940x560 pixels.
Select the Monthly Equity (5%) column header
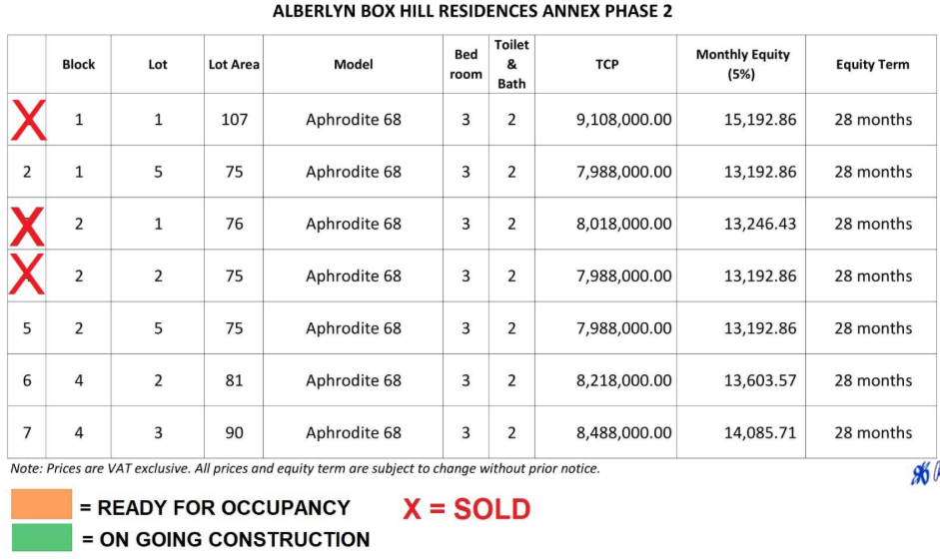coord(742,65)
